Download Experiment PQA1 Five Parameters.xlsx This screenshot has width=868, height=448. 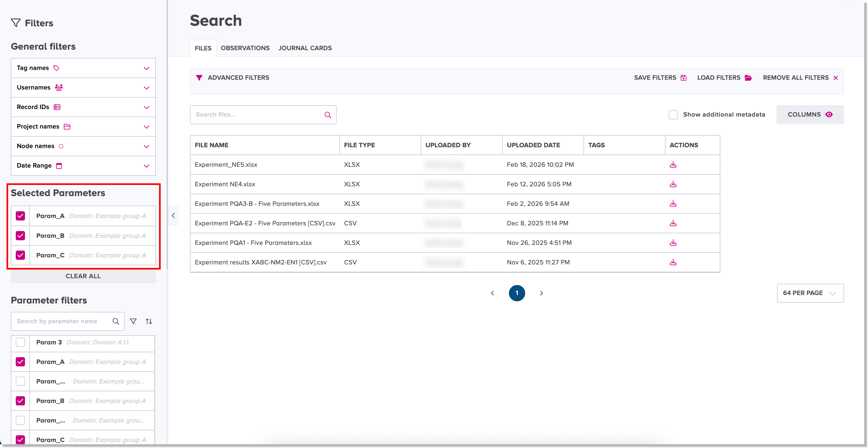[673, 243]
